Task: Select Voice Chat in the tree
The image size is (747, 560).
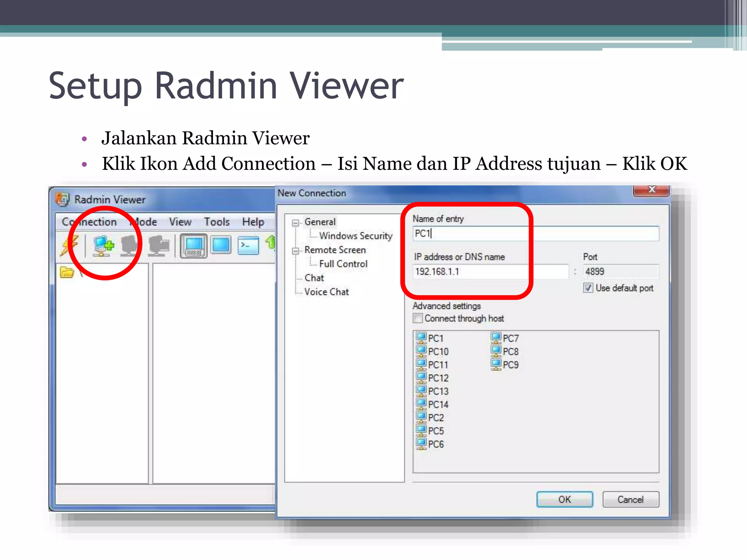Action: pos(326,292)
